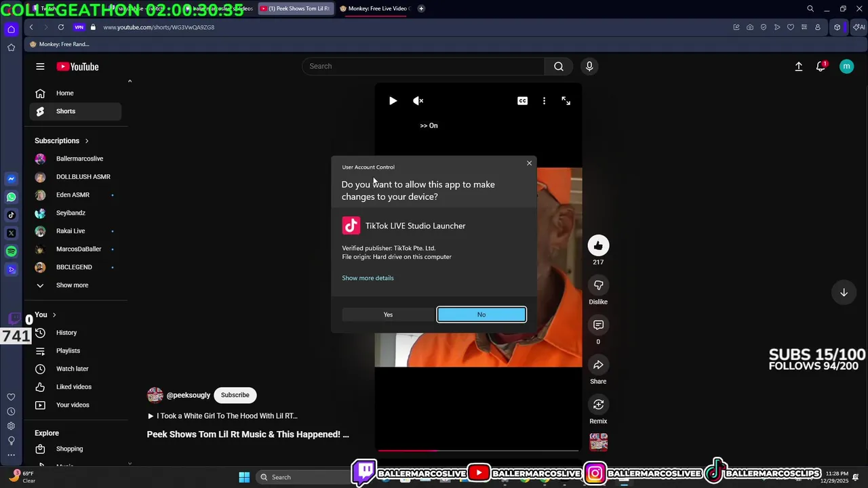Open the Opera sidebar home icon

[11, 29]
